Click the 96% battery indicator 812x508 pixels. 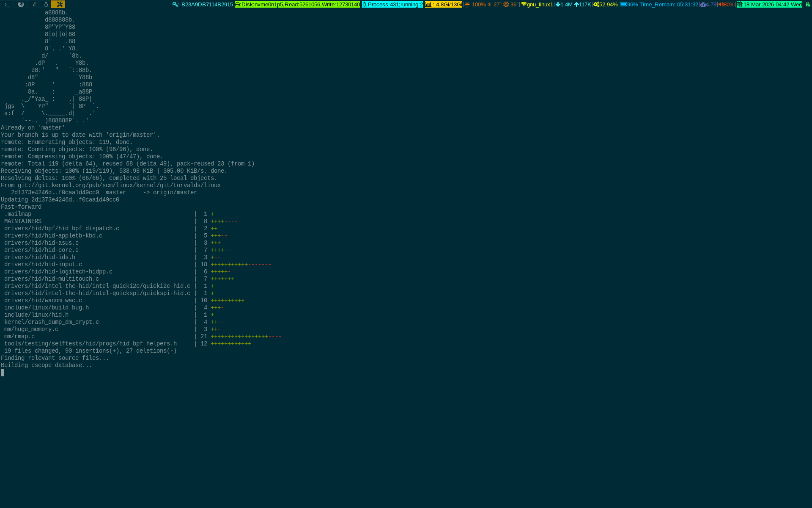pyautogui.click(x=629, y=5)
